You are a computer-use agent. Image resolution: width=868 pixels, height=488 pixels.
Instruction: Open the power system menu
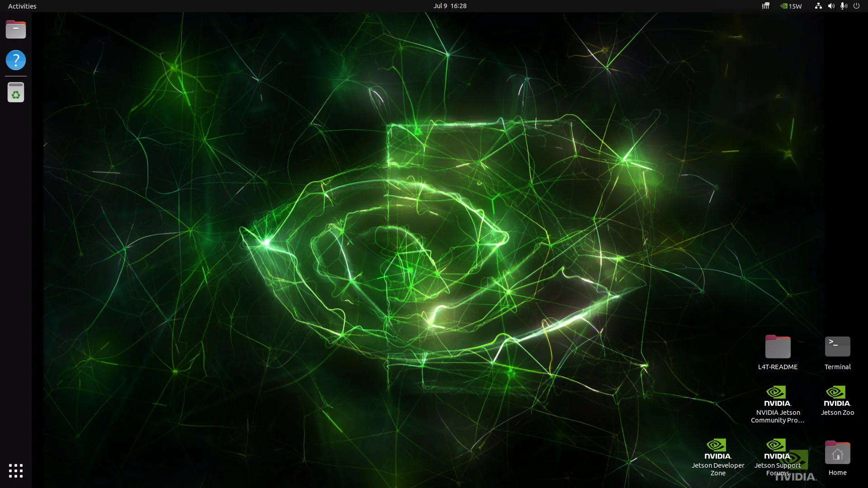(x=856, y=6)
